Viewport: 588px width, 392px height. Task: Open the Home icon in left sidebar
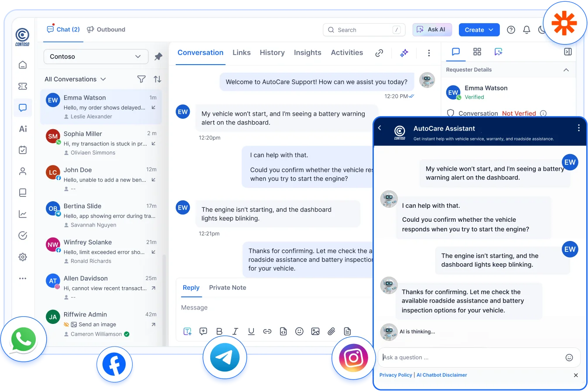coord(23,65)
